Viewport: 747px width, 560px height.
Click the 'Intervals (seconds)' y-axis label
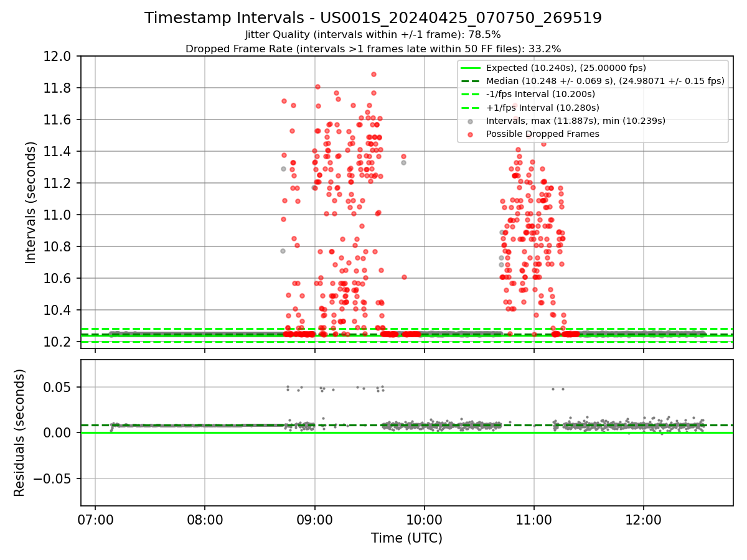click(x=31, y=202)
